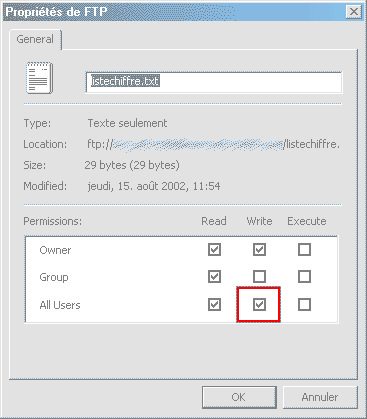Enable All Users Execute permission
Image resolution: width=367 pixels, height=419 pixels.
(304, 305)
